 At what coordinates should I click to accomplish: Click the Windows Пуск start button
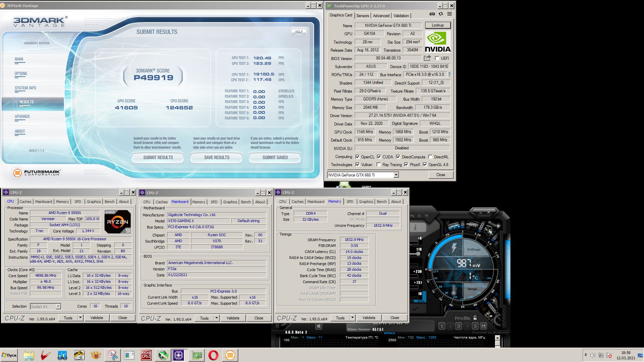coord(9,355)
